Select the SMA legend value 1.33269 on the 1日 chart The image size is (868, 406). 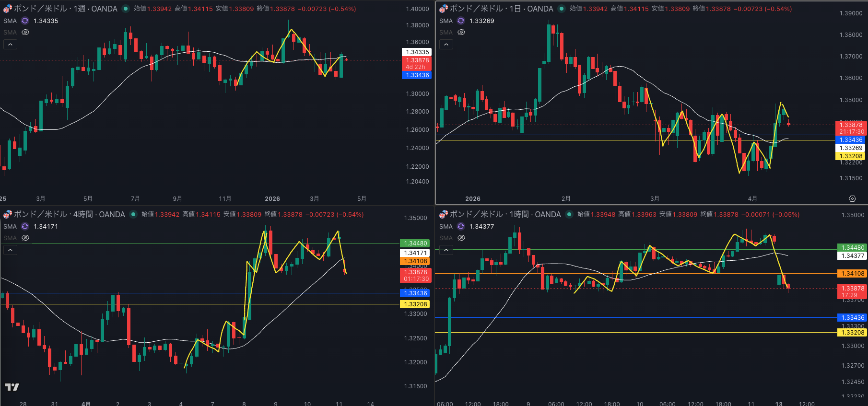click(482, 21)
